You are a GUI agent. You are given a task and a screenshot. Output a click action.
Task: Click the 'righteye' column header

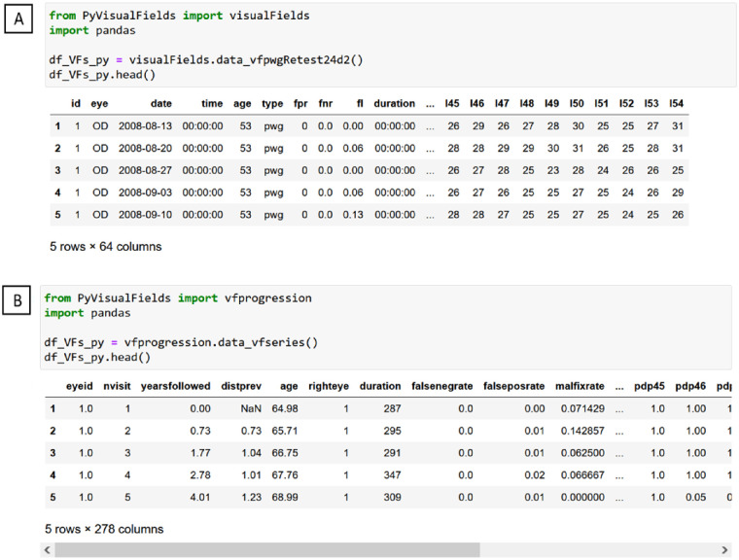click(x=329, y=387)
